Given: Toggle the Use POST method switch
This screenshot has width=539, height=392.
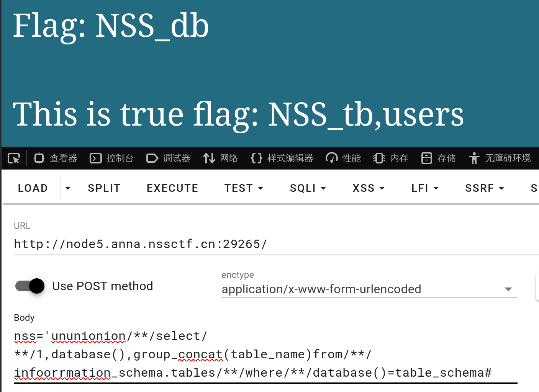Looking at the screenshot, I should (x=30, y=286).
